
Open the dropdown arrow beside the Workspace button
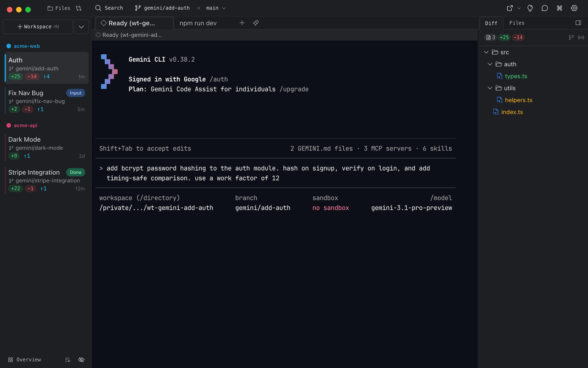click(81, 27)
